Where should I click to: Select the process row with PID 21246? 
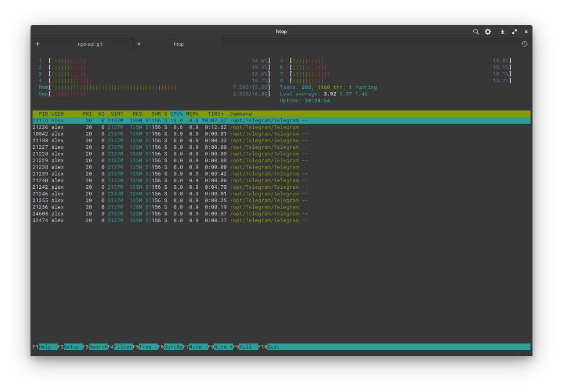[281, 194]
